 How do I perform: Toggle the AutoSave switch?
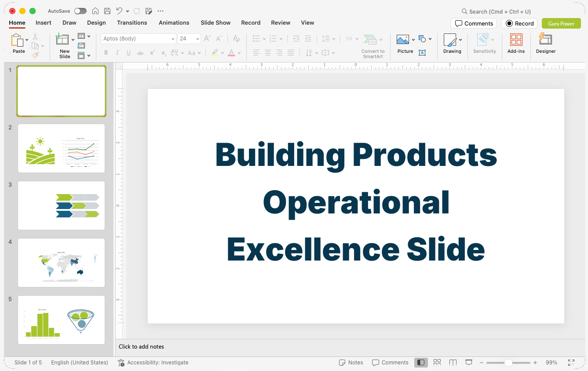tap(80, 11)
